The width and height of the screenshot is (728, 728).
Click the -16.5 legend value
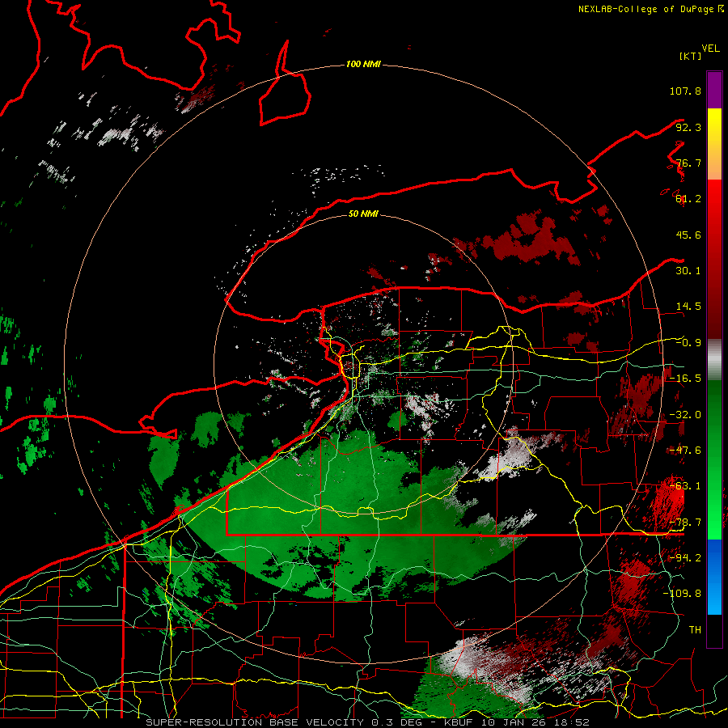point(685,379)
